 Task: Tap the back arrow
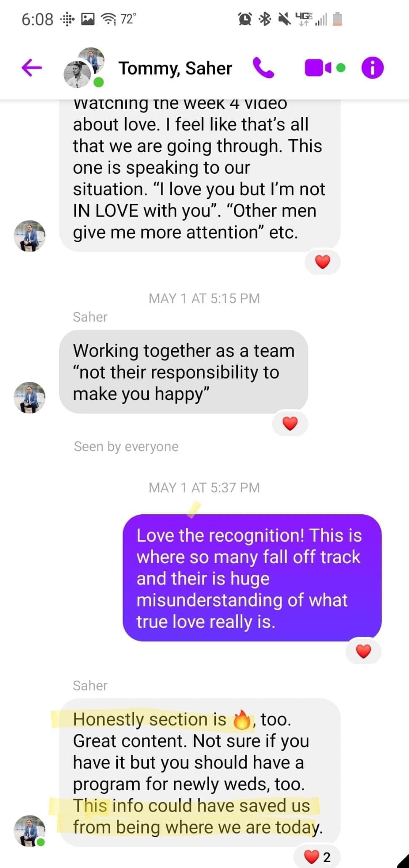click(x=32, y=67)
